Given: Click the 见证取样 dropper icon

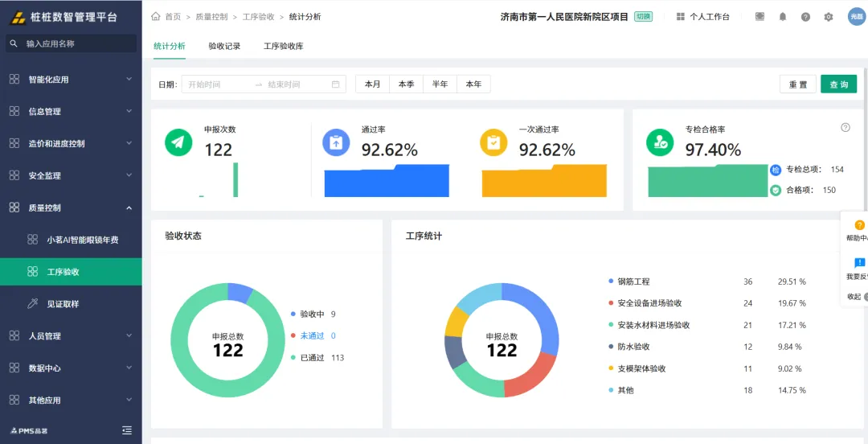Looking at the screenshot, I should 33,304.
